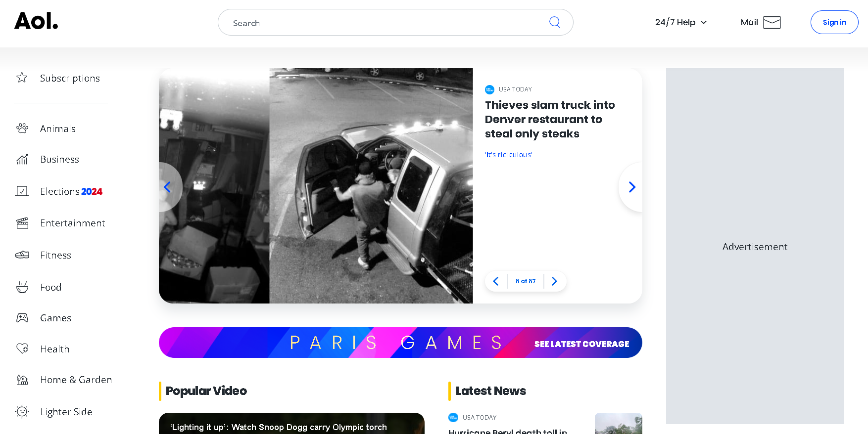Click the Subscriptions star icon
Image resolution: width=868 pixels, height=434 pixels.
point(22,78)
